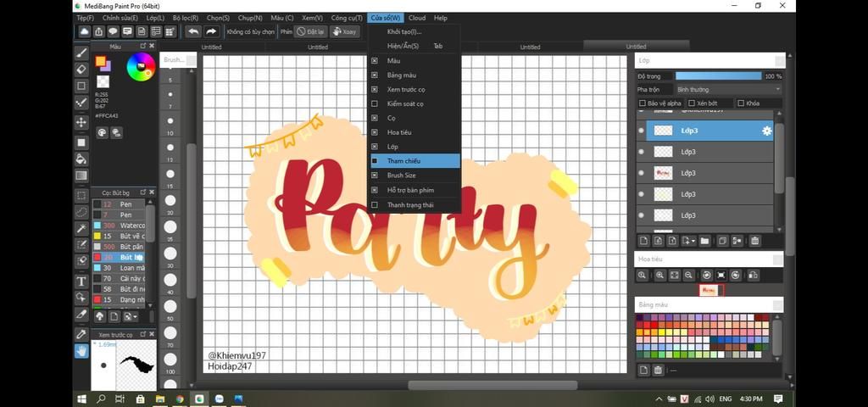Screen dimensions: 868x407
Task: Click the speech bubble icon in toolbar
Action: 113,31
